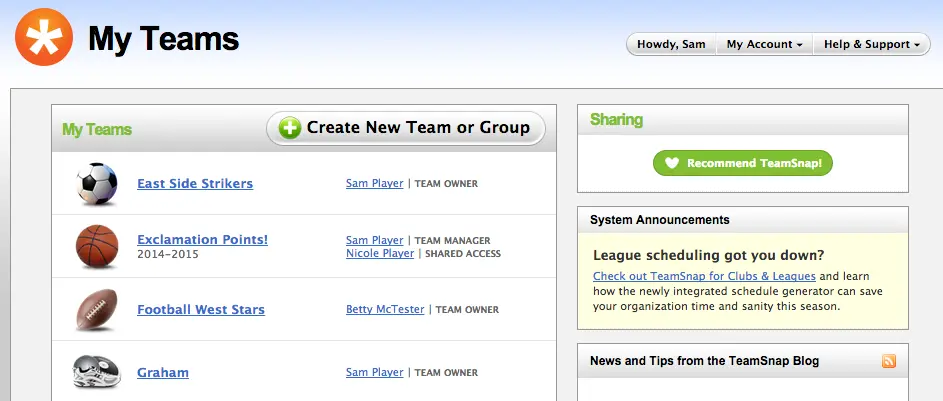Open Check out TeamSnap for Clubs & Leagues link
943x401 pixels.
(x=704, y=276)
